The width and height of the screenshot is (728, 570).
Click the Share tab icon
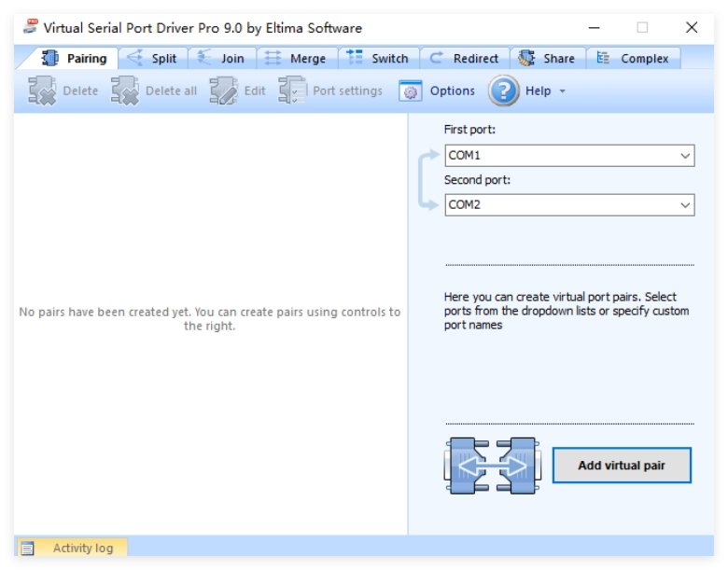point(526,58)
